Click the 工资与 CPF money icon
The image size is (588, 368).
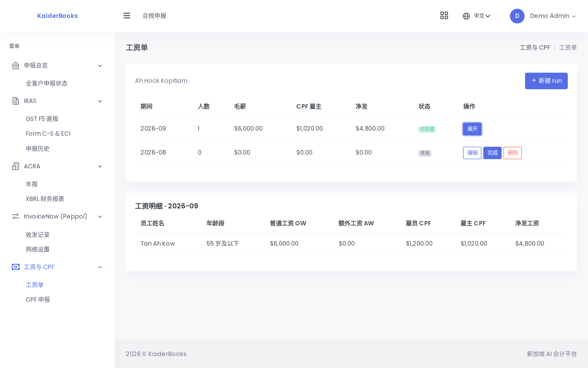click(x=16, y=267)
